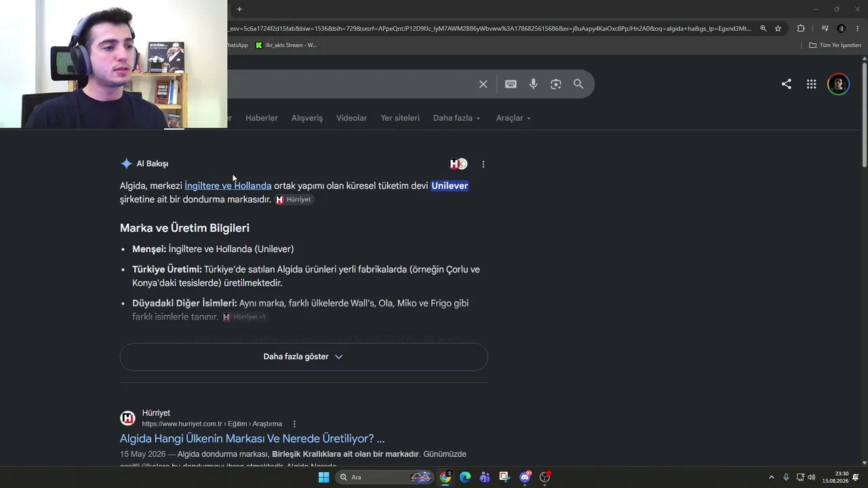Open AI Bakışı three-dot options menu
The width and height of the screenshot is (868, 488).
coord(483,164)
